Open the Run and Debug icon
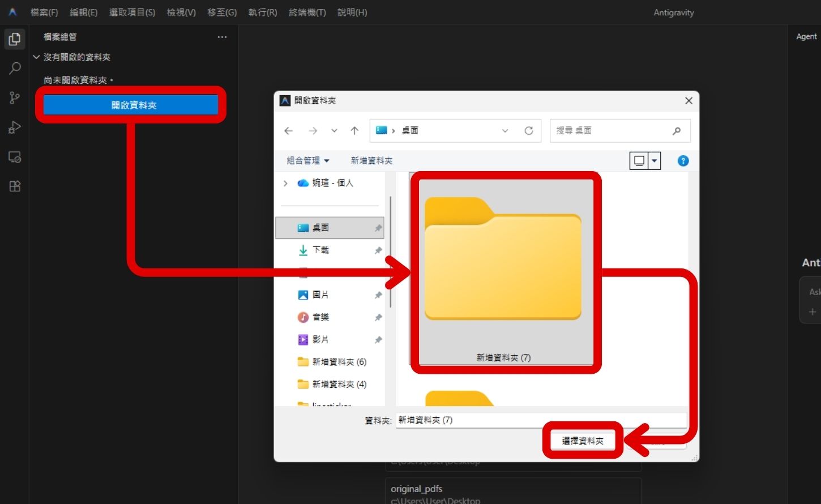The height and width of the screenshot is (504, 821). pyautogui.click(x=14, y=127)
